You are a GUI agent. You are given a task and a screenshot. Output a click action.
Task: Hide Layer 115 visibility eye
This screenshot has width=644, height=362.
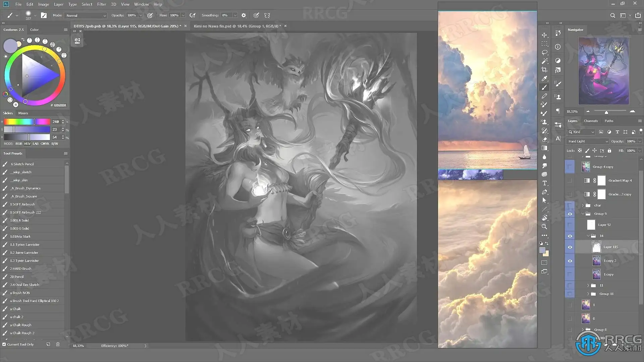[570, 247]
